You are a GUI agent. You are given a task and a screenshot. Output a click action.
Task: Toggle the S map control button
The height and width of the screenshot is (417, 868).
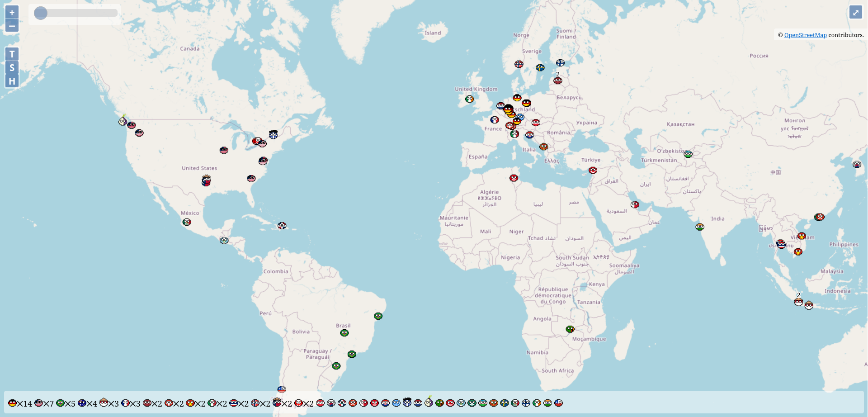tap(12, 68)
